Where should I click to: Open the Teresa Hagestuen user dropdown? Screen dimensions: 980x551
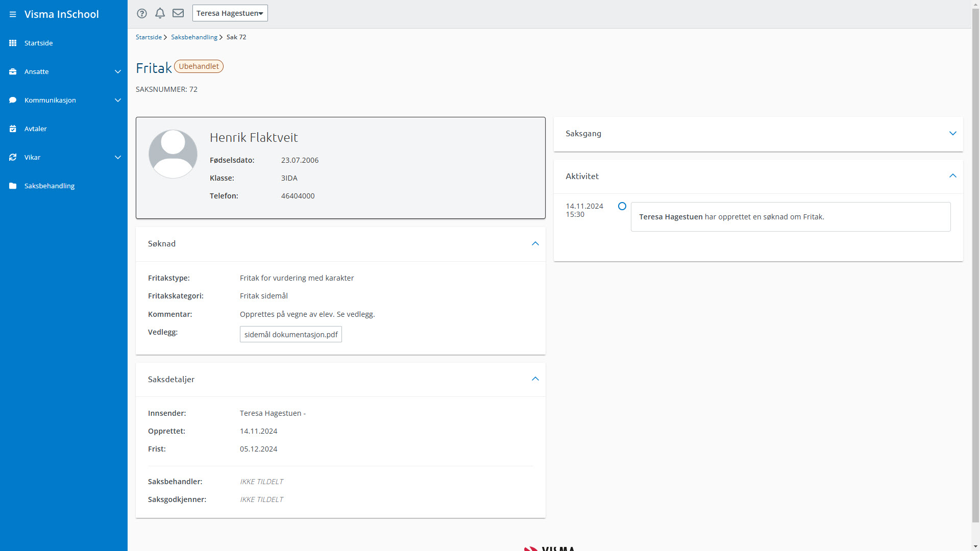[x=230, y=13]
